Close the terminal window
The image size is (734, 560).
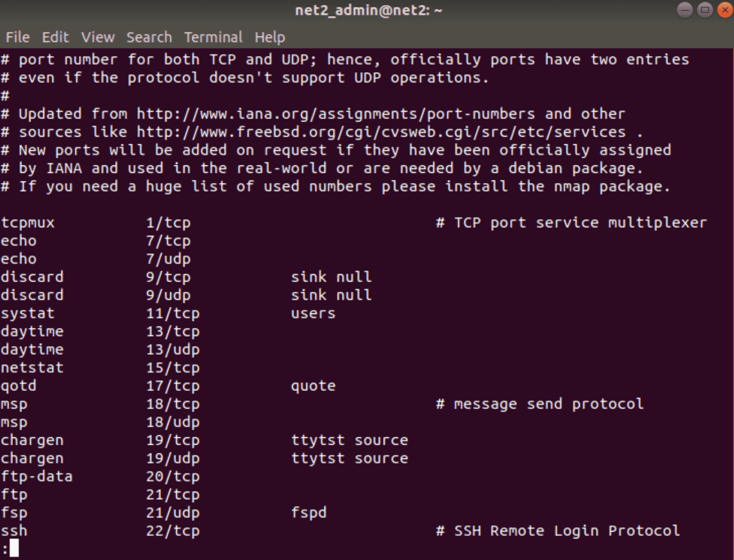[725, 10]
